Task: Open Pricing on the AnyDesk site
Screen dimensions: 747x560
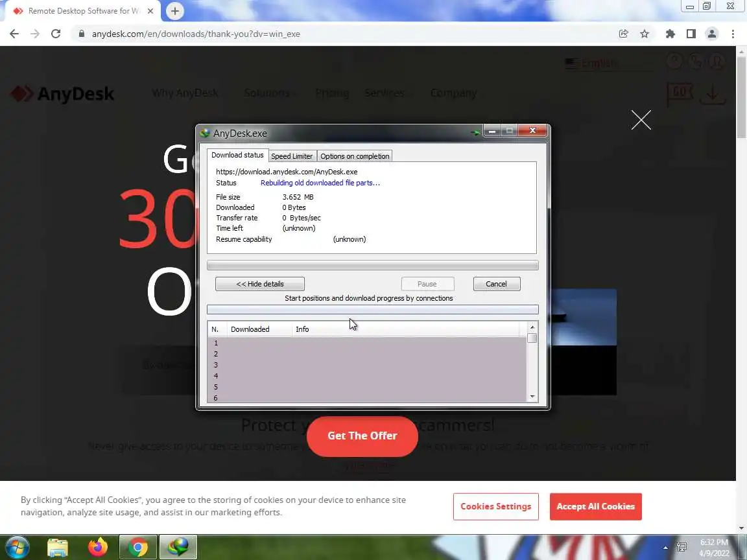Action: tap(332, 93)
